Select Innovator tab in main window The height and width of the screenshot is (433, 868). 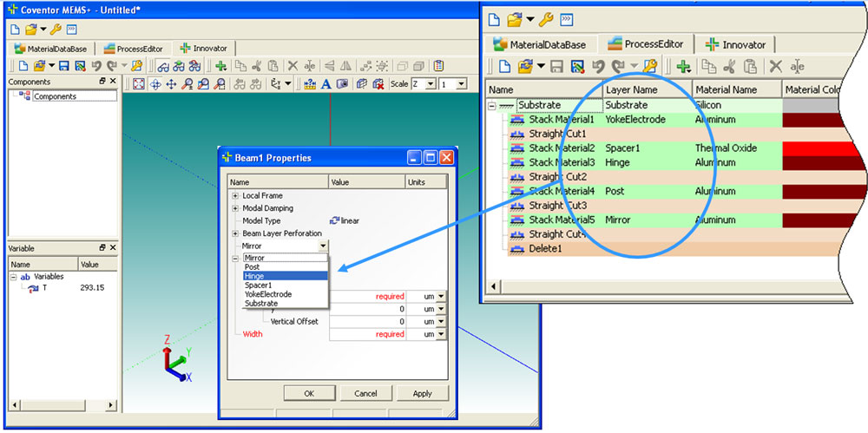point(204,49)
